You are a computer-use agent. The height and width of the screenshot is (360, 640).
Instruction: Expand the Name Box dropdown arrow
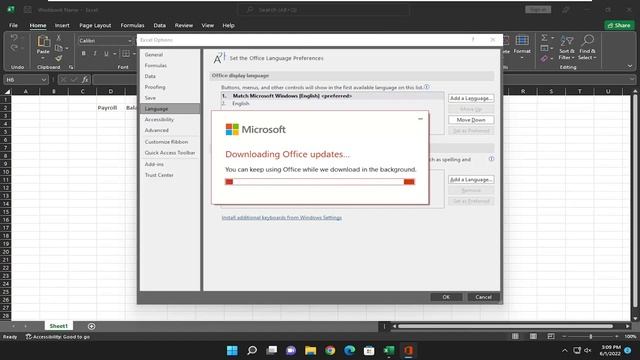pos(44,80)
